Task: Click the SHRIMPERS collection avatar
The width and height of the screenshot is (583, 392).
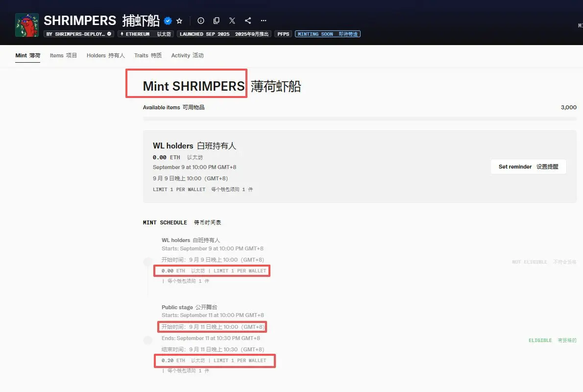Action: pyautogui.click(x=27, y=25)
